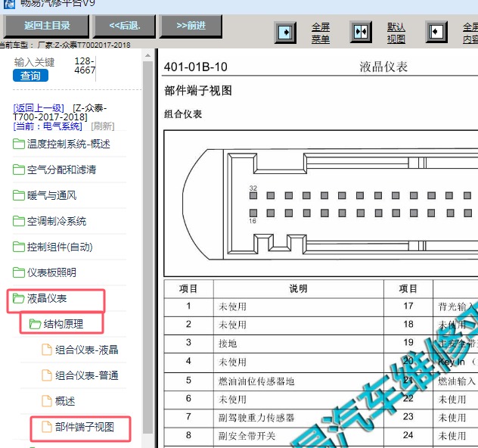The height and width of the screenshot is (448, 478).
Task: Open the 控制组件(自动) folder
Action: (x=60, y=247)
